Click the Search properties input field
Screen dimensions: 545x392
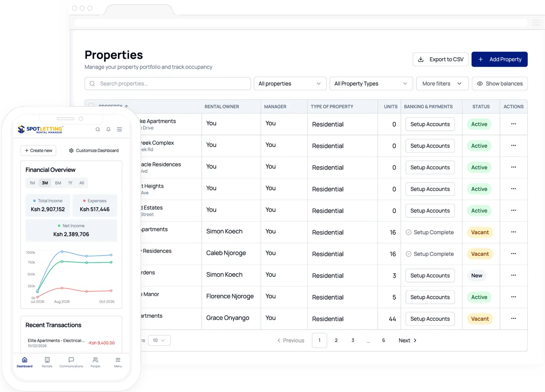pyautogui.click(x=168, y=84)
